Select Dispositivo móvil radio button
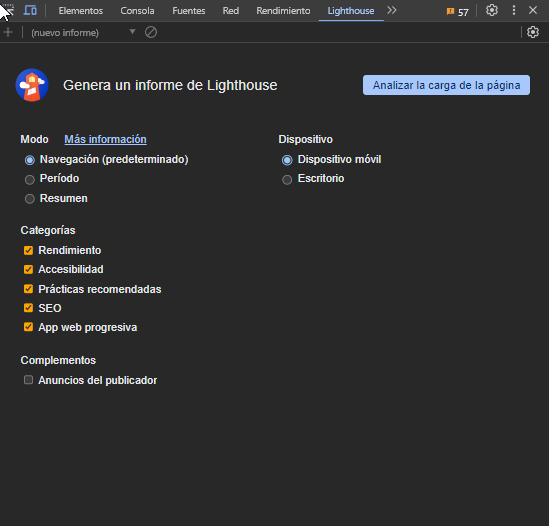The height and width of the screenshot is (526, 549). pos(287,160)
